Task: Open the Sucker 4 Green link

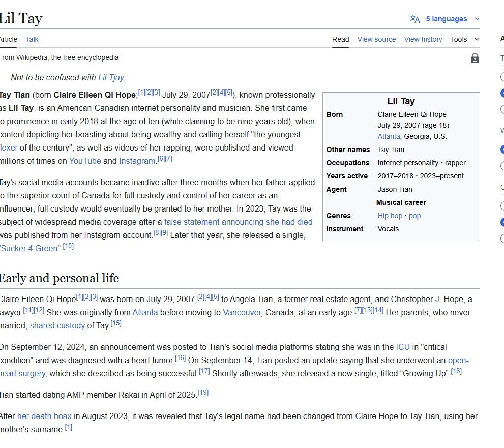Action: (x=29, y=248)
